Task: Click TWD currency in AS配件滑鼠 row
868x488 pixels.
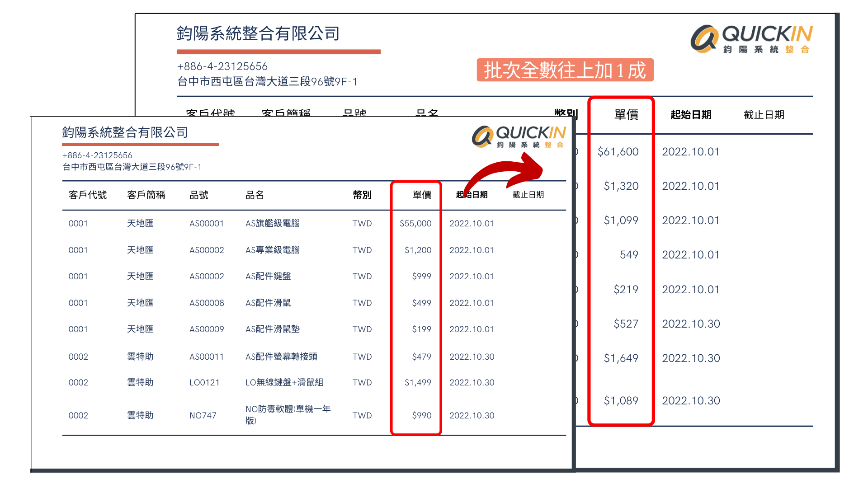Action: click(x=362, y=303)
